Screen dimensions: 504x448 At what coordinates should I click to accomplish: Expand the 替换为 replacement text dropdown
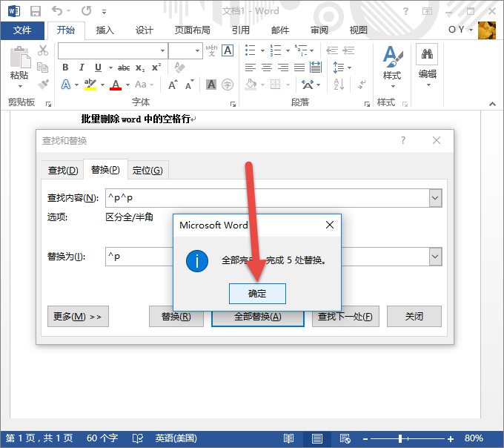coord(435,257)
